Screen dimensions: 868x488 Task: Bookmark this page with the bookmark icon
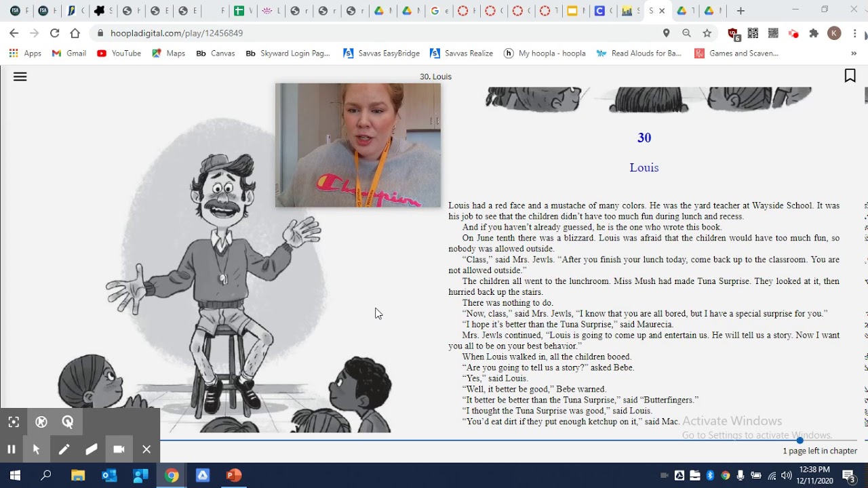click(x=850, y=76)
